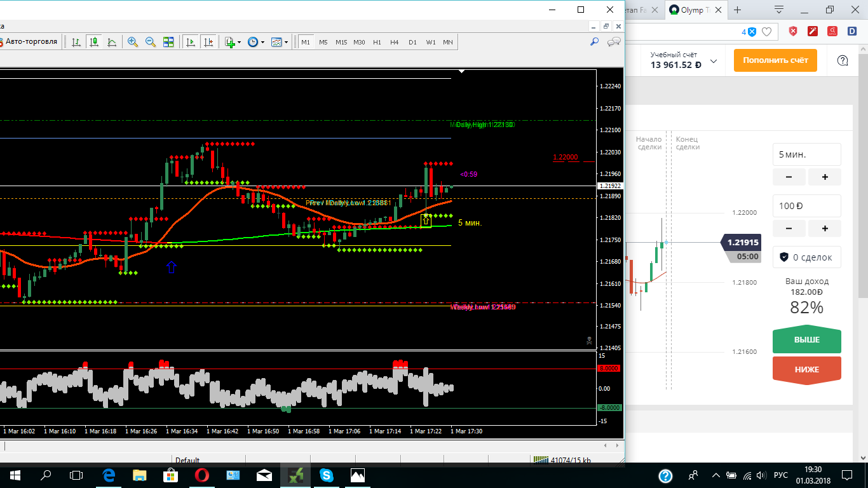Switch to the Olymp Trade browser tab

(x=696, y=10)
